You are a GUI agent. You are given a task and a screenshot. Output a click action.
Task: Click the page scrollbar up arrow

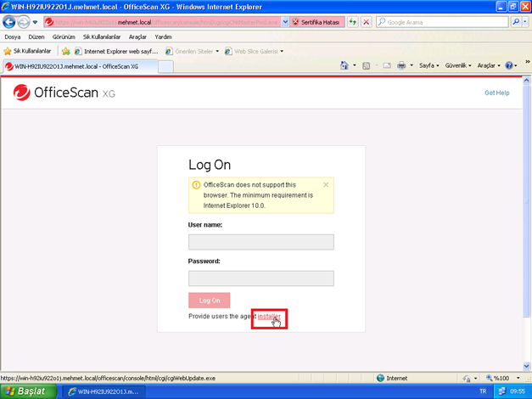coord(526,81)
